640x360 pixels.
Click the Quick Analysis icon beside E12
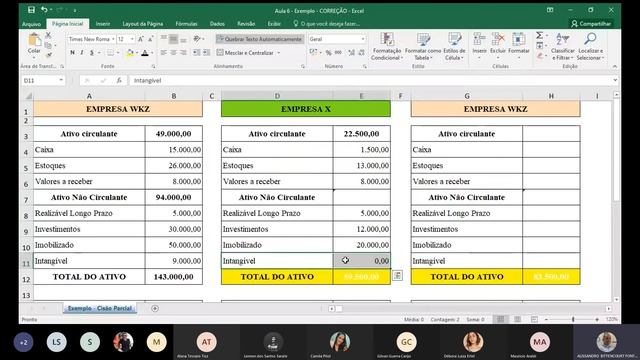(x=397, y=276)
